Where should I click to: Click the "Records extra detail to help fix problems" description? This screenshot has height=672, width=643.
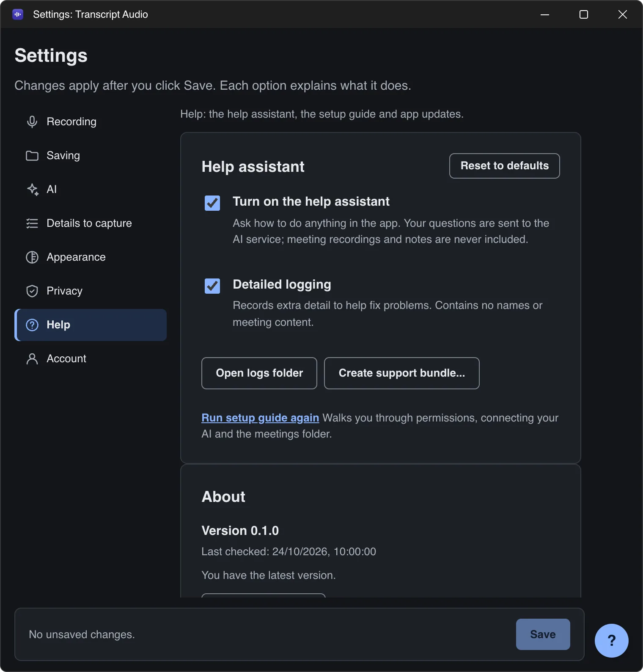[387, 314]
